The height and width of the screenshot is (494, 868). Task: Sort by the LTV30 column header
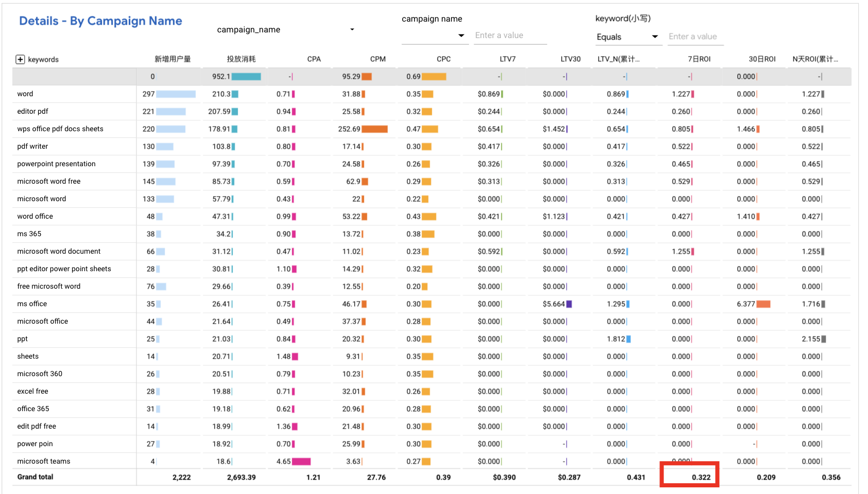(x=570, y=59)
